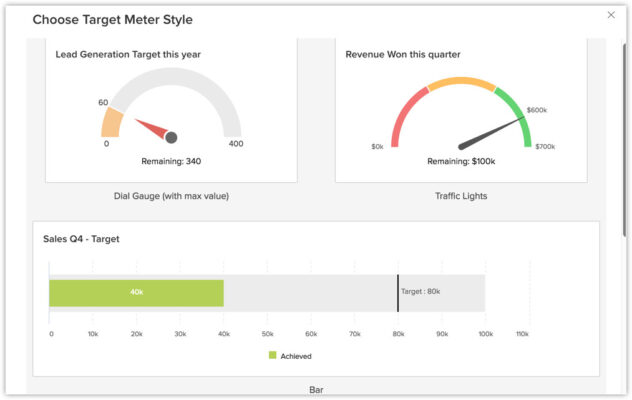Select the Traffic Lights style label
632x400 pixels.
coord(461,196)
